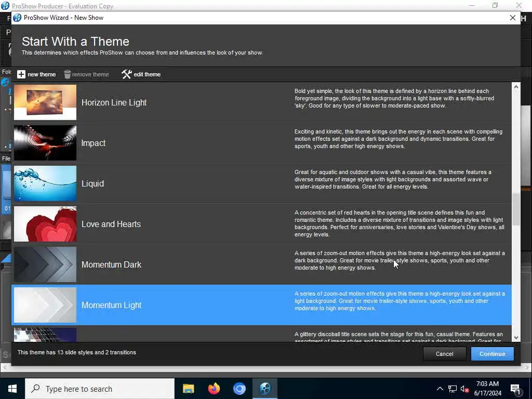Click the Love and Hearts description text

pyautogui.click(x=400, y=223)
